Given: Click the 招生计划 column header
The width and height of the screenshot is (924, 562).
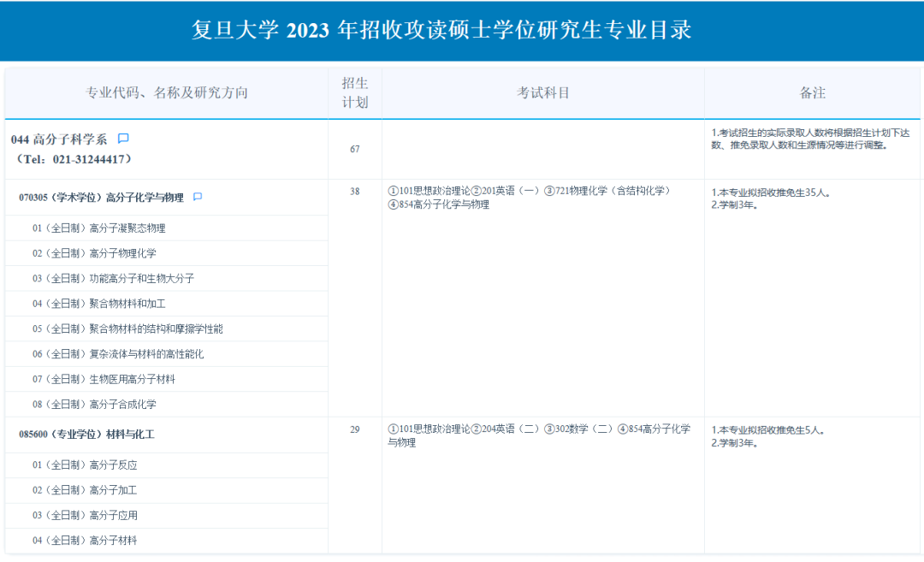Looking at the screenshot, I should 354,93.
